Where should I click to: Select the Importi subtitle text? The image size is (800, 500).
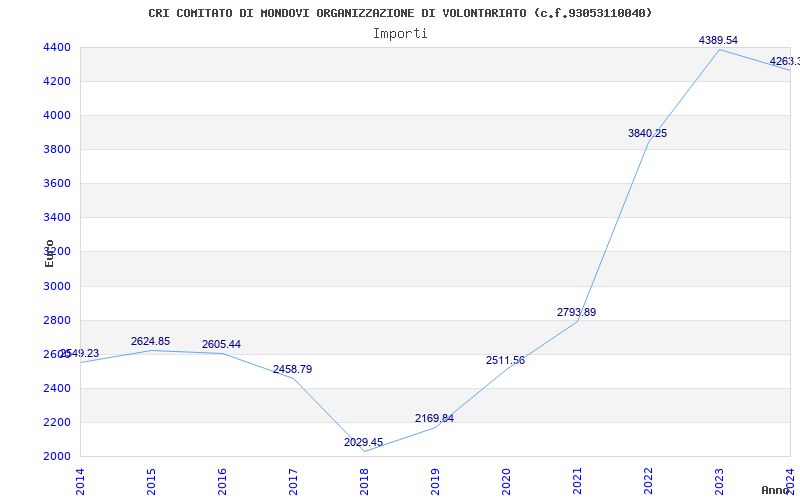pos(400,34)
